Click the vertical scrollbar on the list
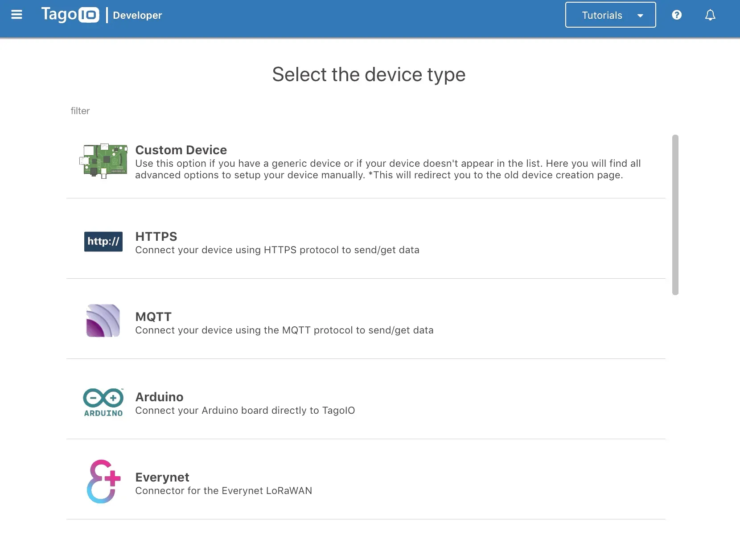 [675, 214]
